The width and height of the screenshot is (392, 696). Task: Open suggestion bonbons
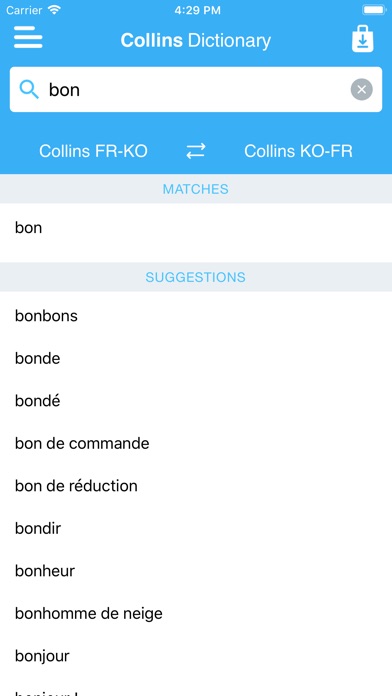click(196, 316)
